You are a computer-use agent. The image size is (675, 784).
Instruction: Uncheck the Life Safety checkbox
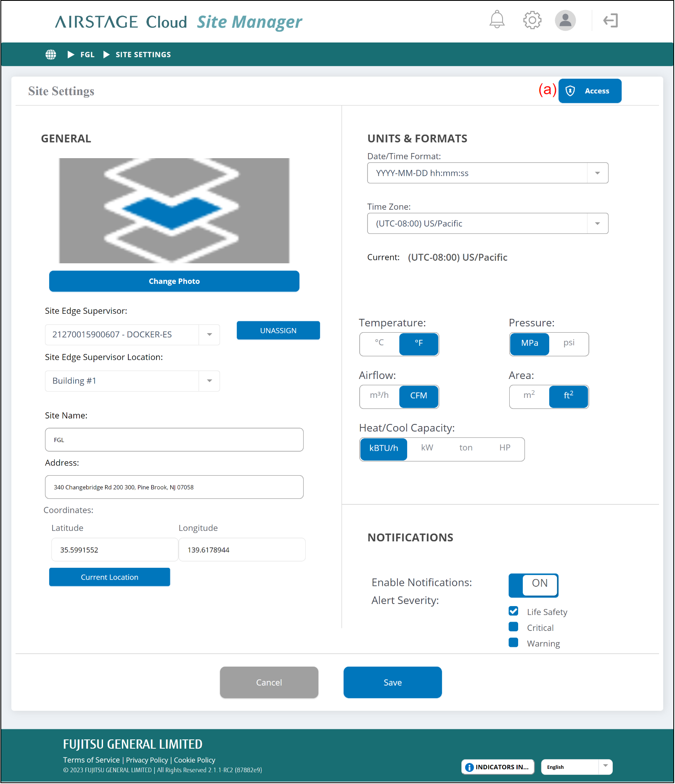[514, 611]
